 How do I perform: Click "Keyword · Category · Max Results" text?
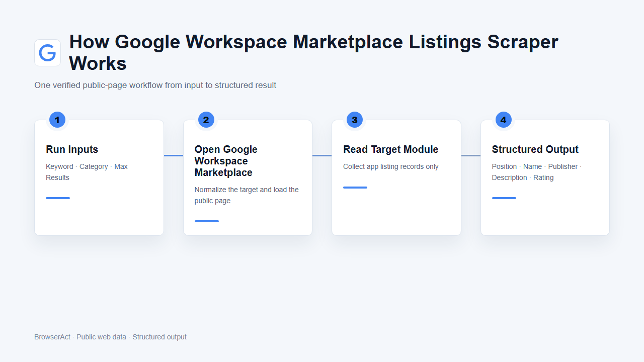(x=87, y=172)
